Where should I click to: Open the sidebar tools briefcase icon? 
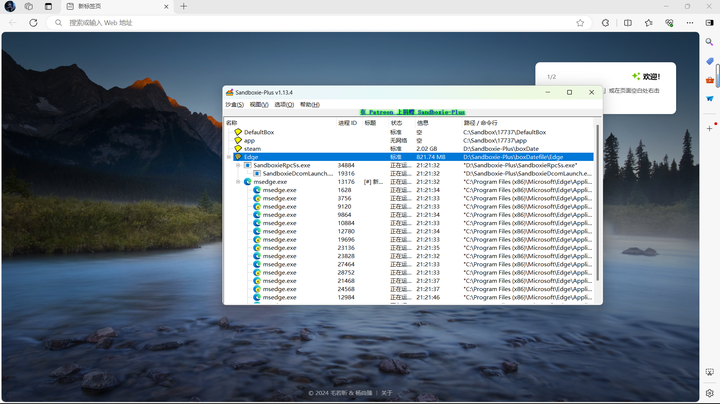(x=709, y=80)
